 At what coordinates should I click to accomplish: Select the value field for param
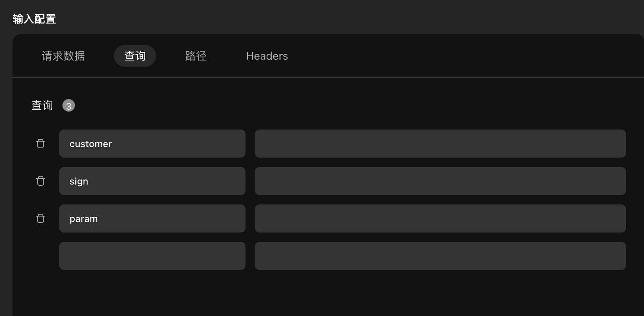point(440,218)
